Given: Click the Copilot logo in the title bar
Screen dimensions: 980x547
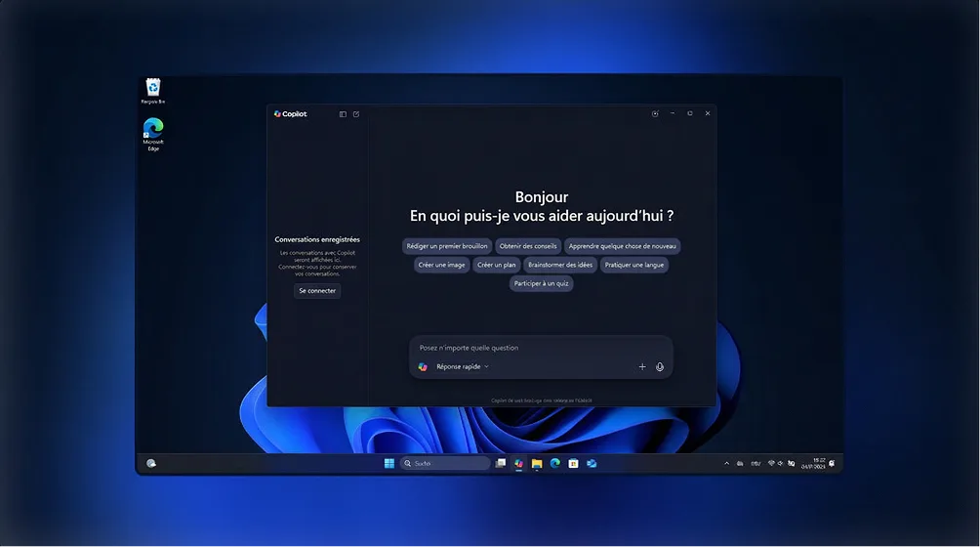Looking at the screenshot, I should pyautogui.click(x=277, y=113).
